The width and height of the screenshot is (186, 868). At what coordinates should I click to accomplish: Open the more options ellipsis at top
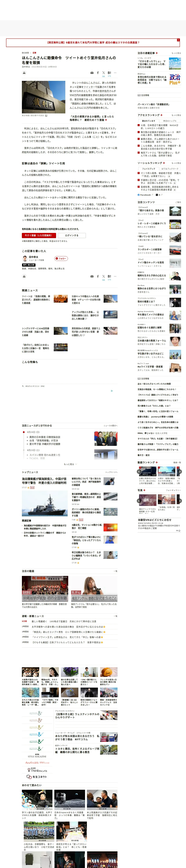pyautogui.click(x=115, y=72)
